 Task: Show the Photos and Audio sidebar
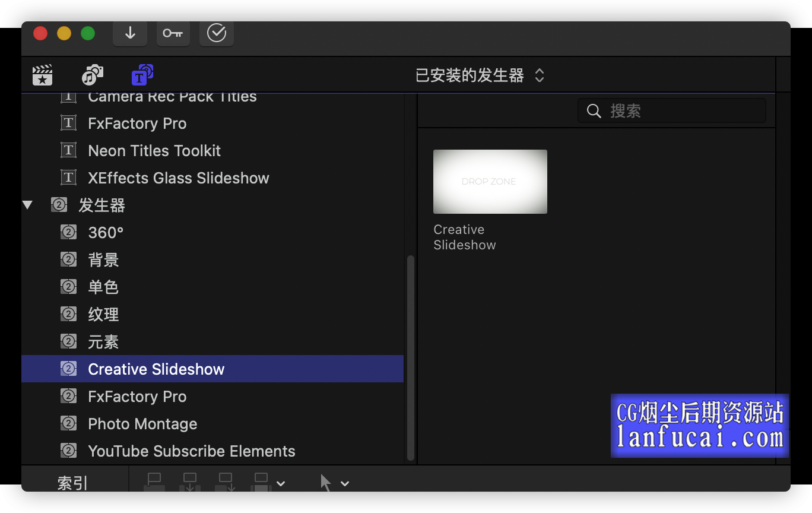pos(93,75)
